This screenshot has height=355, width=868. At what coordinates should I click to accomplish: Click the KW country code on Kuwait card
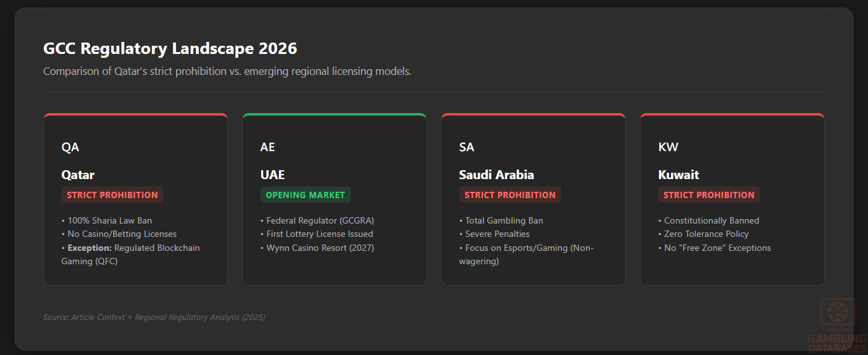(668, 147)
